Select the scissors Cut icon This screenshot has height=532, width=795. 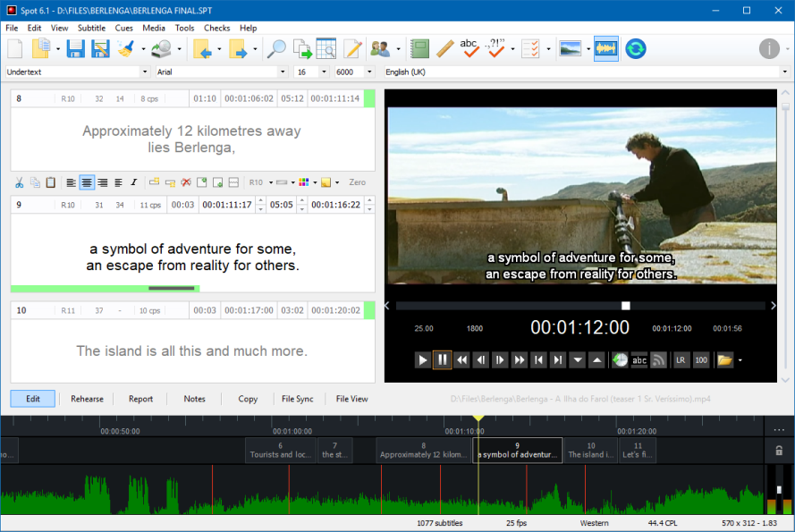[19, 182]
